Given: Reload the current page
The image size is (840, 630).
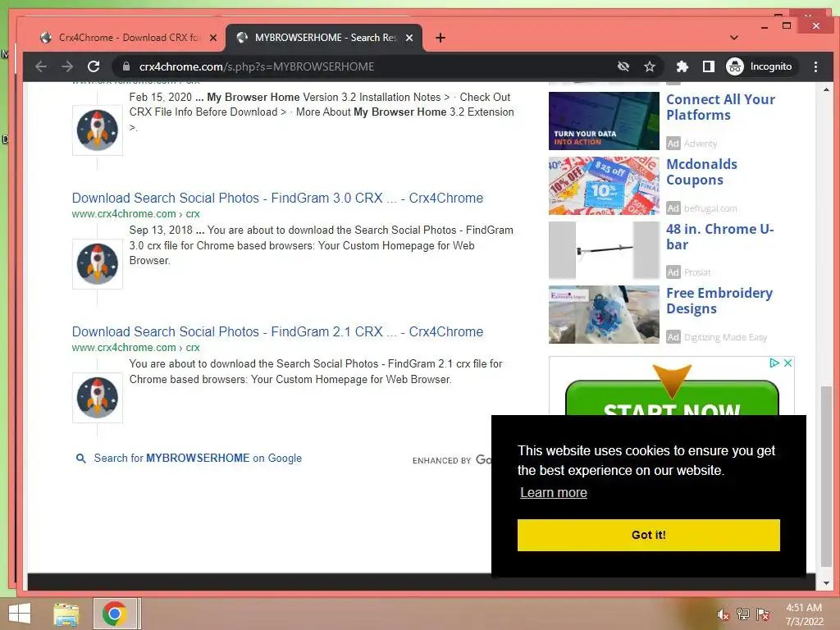Looking at the screenshot, I should click(x=94, y=66).
